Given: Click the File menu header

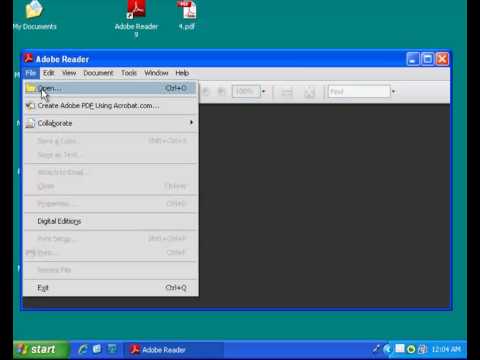Looking at the screenshot, I should pos(31,73).
